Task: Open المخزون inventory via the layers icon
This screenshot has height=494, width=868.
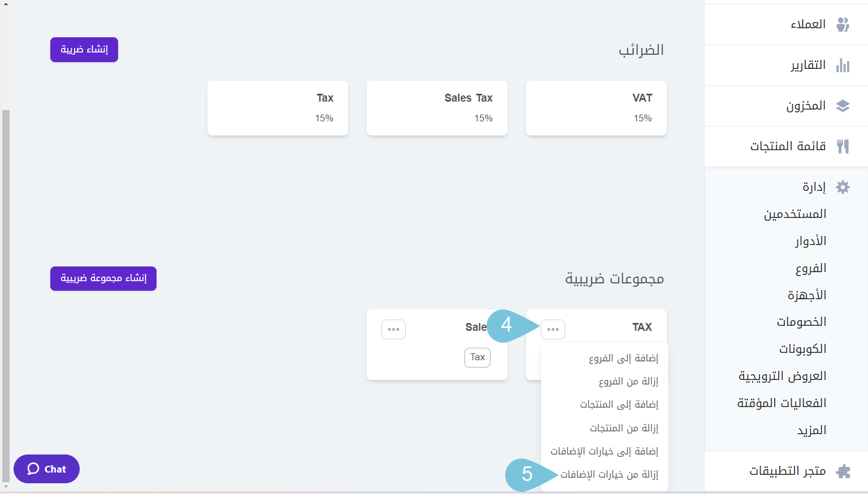Action: coord(843,106)
